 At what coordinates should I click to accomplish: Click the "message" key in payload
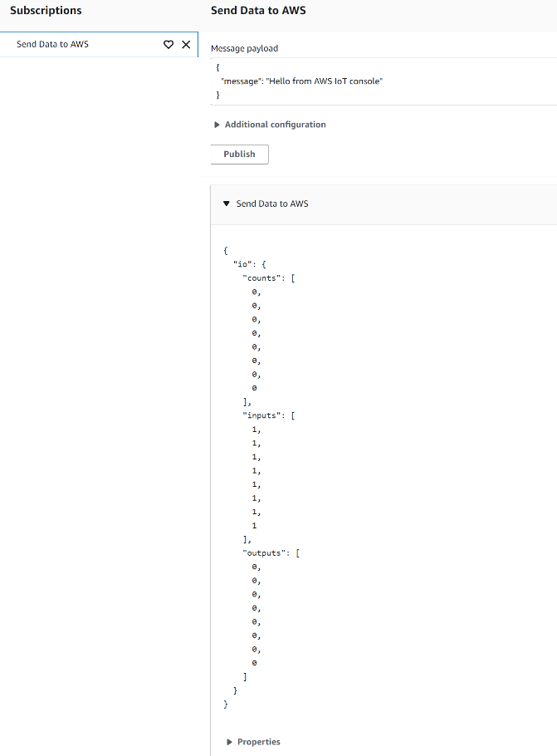[x=240, y=81]
